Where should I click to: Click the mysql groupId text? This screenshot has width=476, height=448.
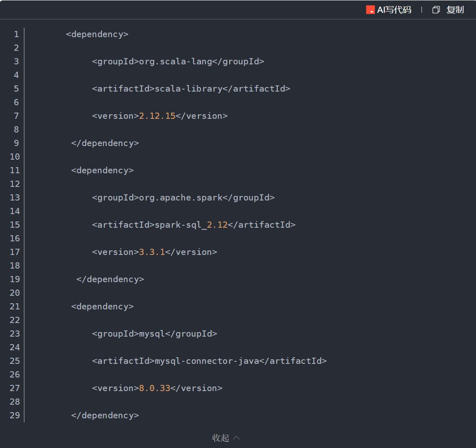[150, 334]
